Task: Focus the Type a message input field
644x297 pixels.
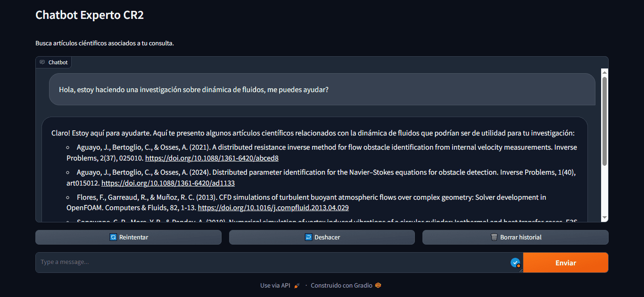Action: [x=273, y=262]
